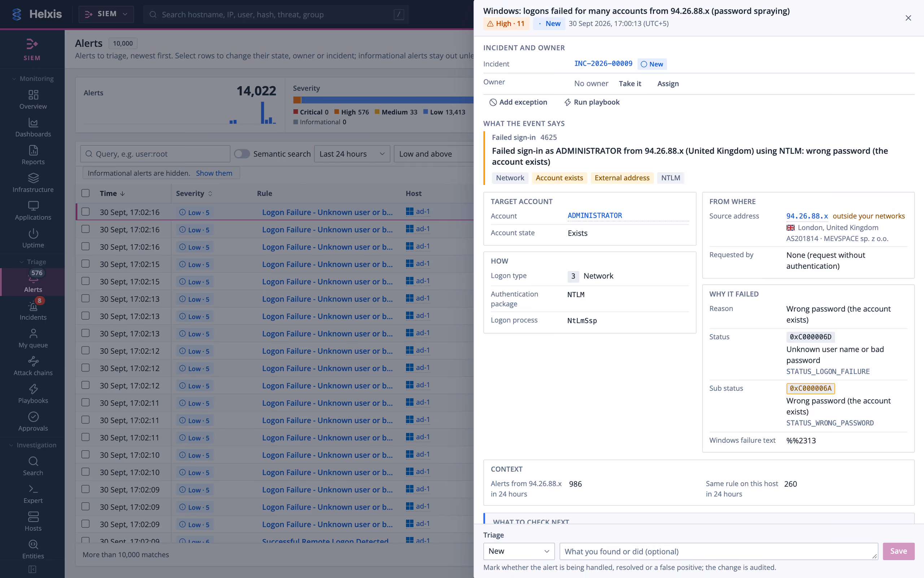Open Attack chains sidebar icon
924x578 pixels.
pyautogui.click(x=33, y=366)
